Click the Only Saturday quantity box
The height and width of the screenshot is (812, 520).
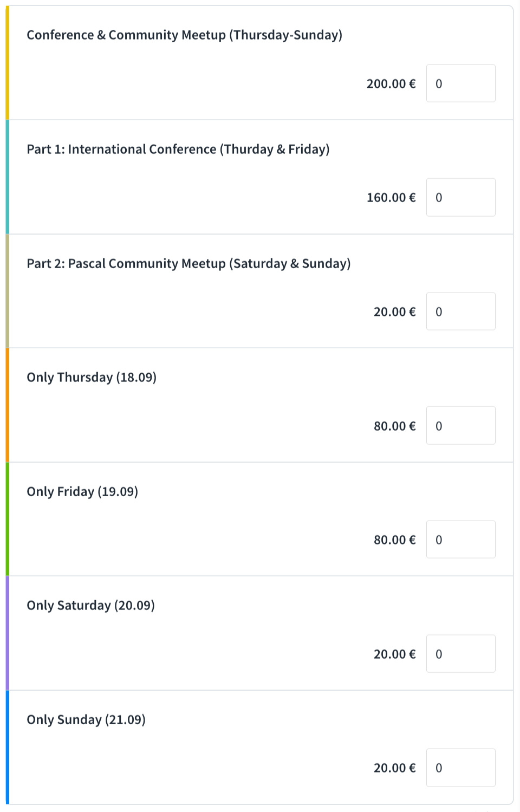(460, 654)
